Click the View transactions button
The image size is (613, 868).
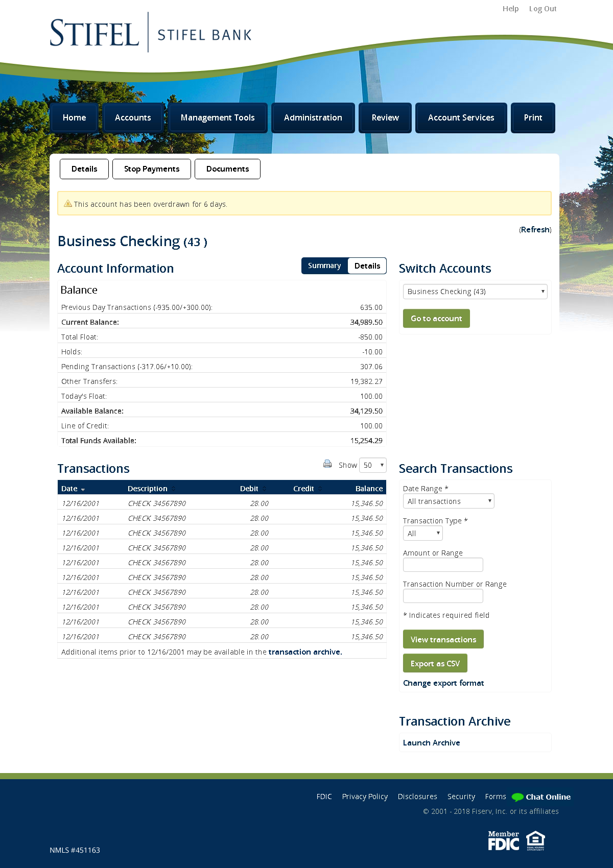pos(443,639)
